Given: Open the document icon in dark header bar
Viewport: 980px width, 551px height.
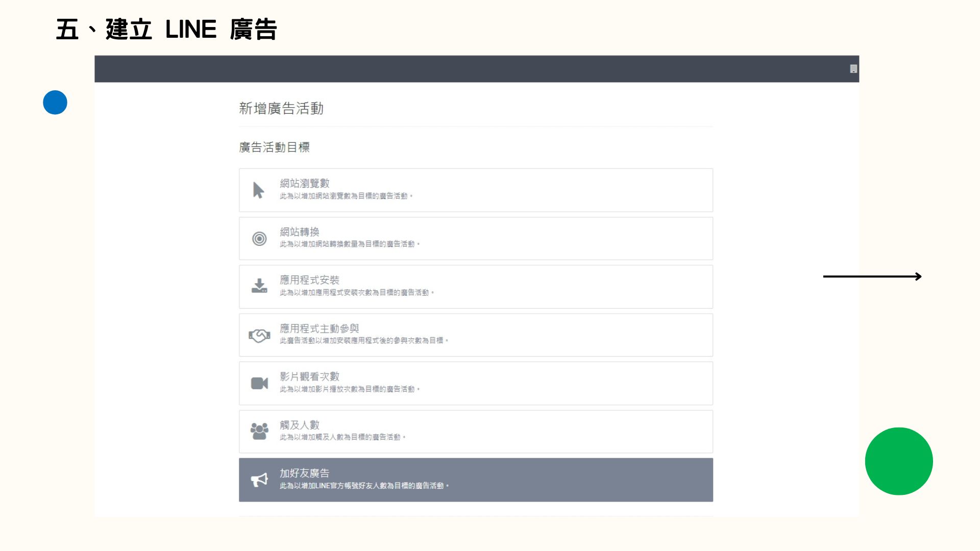Looking at the screenshot, I should point(853,69).
